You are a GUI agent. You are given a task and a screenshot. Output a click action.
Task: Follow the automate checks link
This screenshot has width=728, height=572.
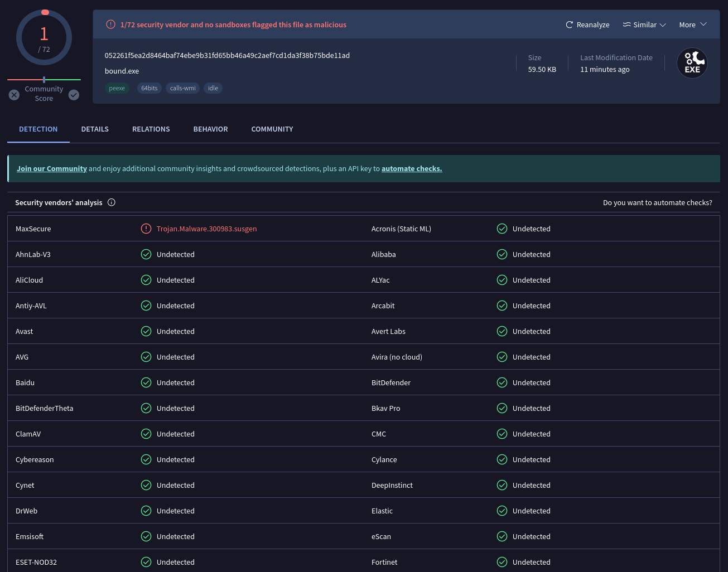pyautogui.click(x=412, y=168)
